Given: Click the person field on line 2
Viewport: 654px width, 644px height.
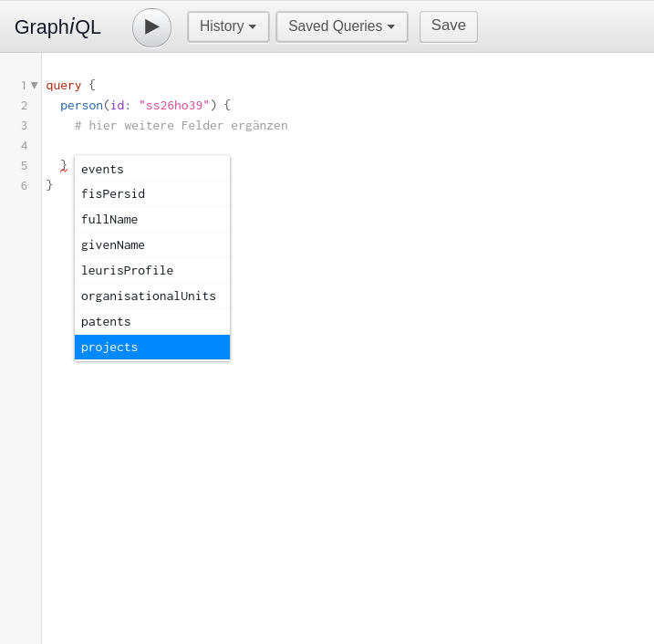Looking at the screenshot, I should click(x=81, y=106).
